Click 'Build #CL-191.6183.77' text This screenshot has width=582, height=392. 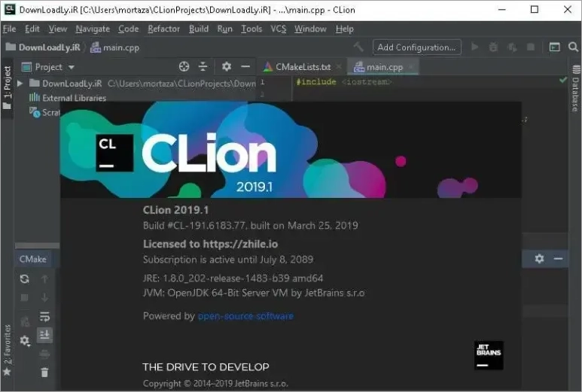(x=194, y=226)
